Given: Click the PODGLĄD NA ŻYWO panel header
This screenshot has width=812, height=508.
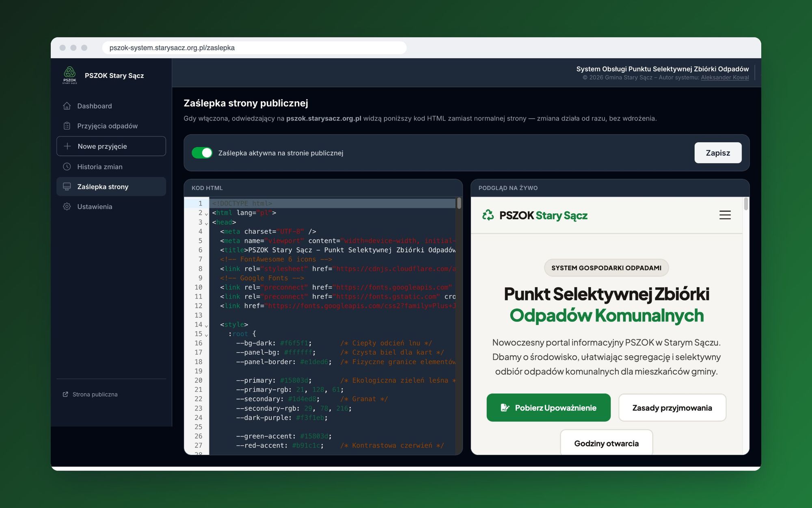Looking at the screenshot, I should click(610, 188).
